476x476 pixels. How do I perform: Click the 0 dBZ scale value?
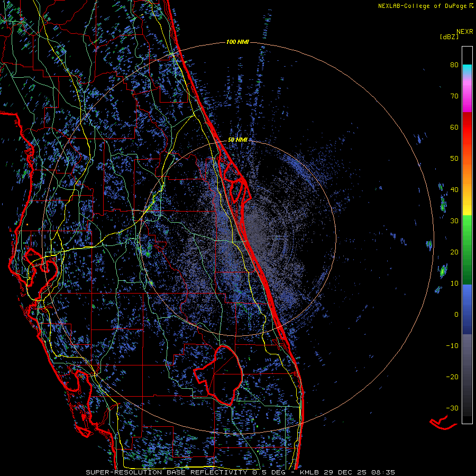(456, 314)
